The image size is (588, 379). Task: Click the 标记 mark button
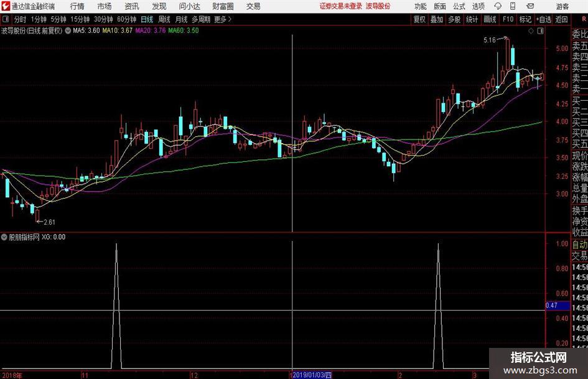click(525, 19)
